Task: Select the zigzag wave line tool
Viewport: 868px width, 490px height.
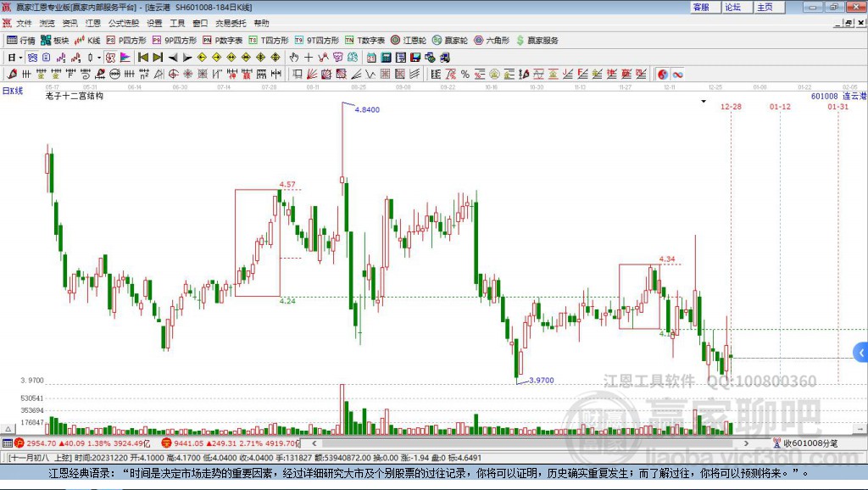Action: [x=370, y=75]
